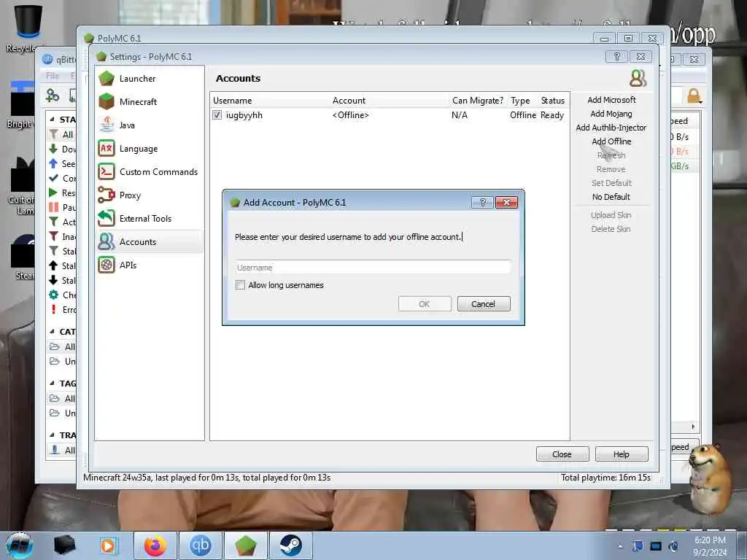Open Steam from the taskbar
This screenshot has height=560, width=747.
290,545
